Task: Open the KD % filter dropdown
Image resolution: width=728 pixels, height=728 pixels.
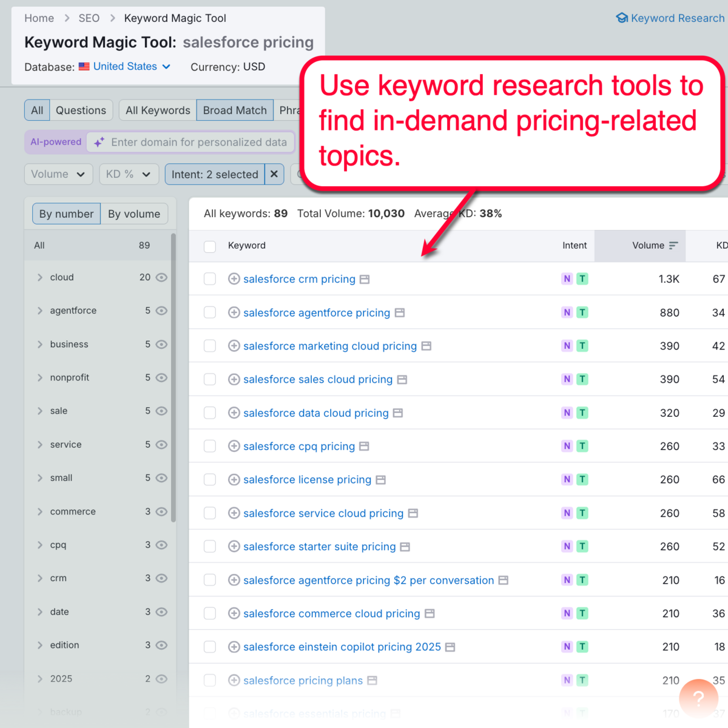Action: coord(129,174)
